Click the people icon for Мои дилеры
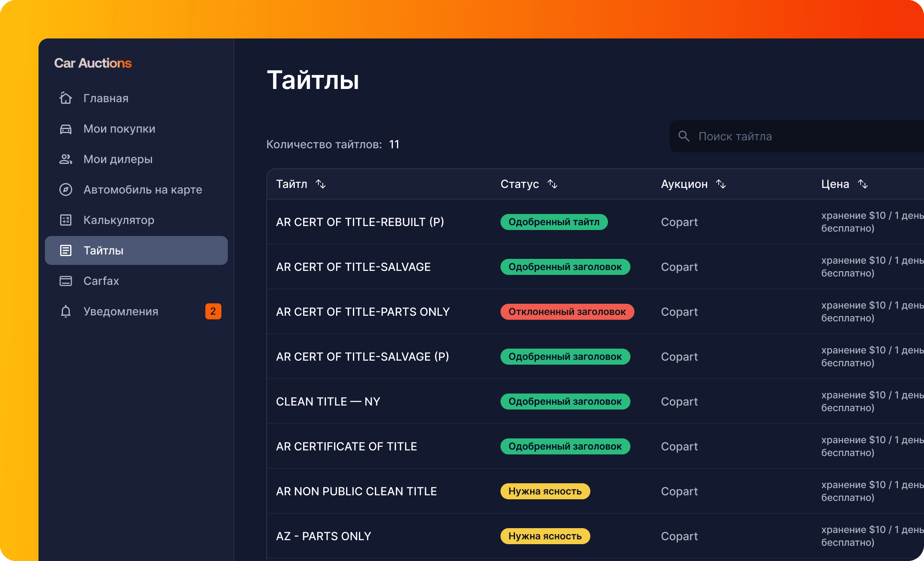 pos(66,159)
